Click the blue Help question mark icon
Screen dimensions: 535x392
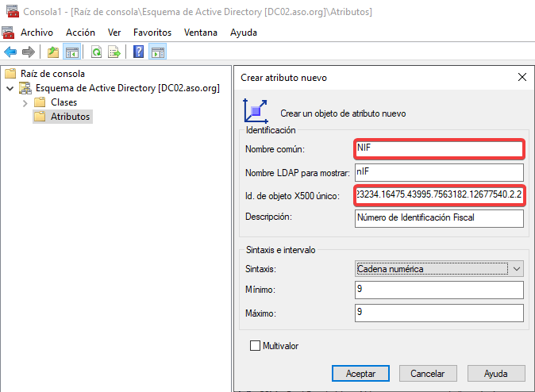[139, 52]
